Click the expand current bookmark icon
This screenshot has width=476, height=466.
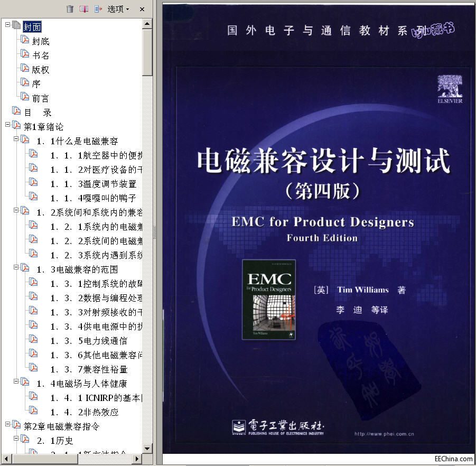pyautogui.click(x=98, y=9)
